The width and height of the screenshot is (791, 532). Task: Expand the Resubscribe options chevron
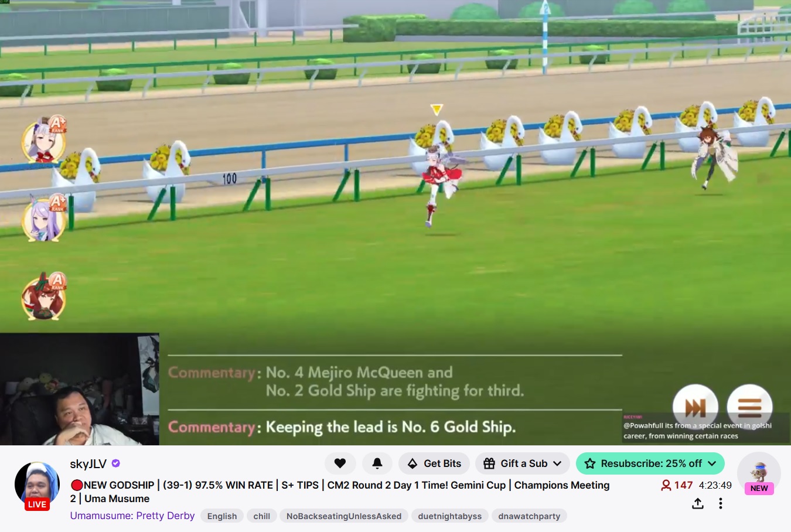click(712, 463)
